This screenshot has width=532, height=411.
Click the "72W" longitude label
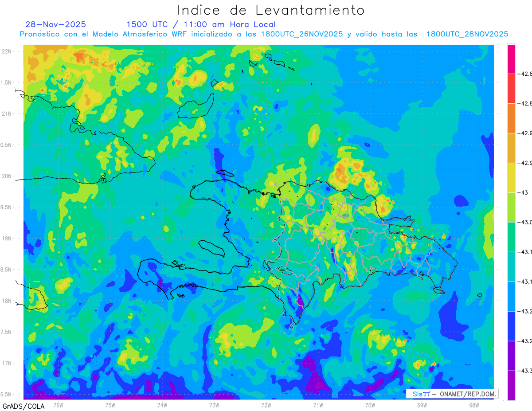pyautogui.click(x=266, y=405)
